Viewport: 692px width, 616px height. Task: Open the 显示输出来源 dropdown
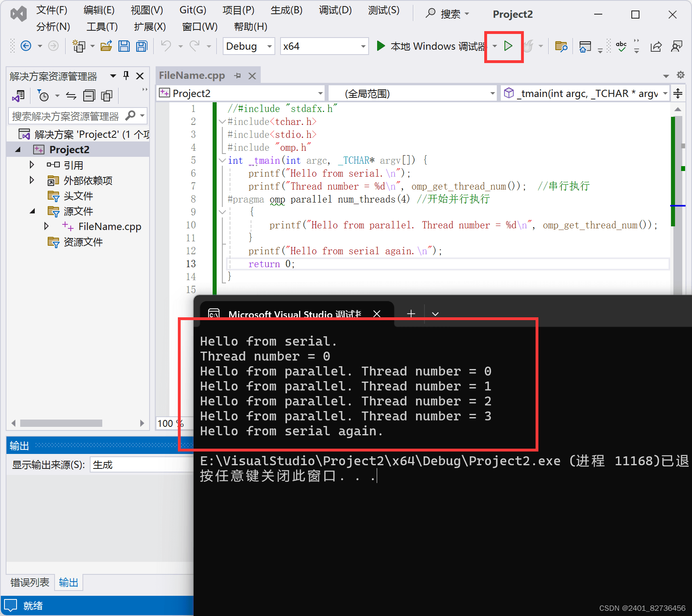(x=142, y=465)
